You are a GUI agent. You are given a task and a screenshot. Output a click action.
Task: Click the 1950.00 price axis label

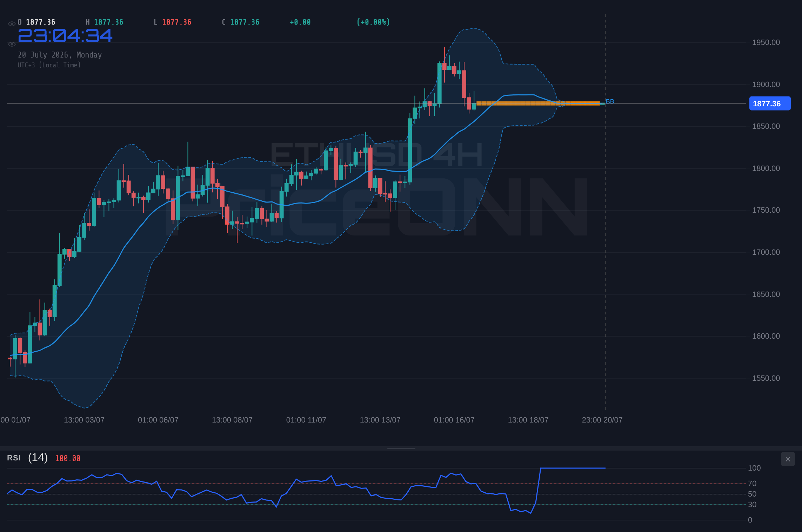tap(766, 42)
